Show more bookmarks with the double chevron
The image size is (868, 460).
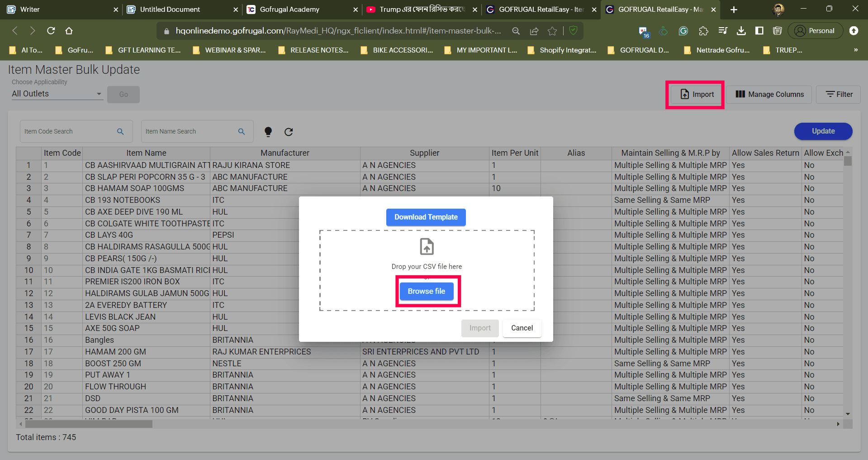click(x=856, y=50)
